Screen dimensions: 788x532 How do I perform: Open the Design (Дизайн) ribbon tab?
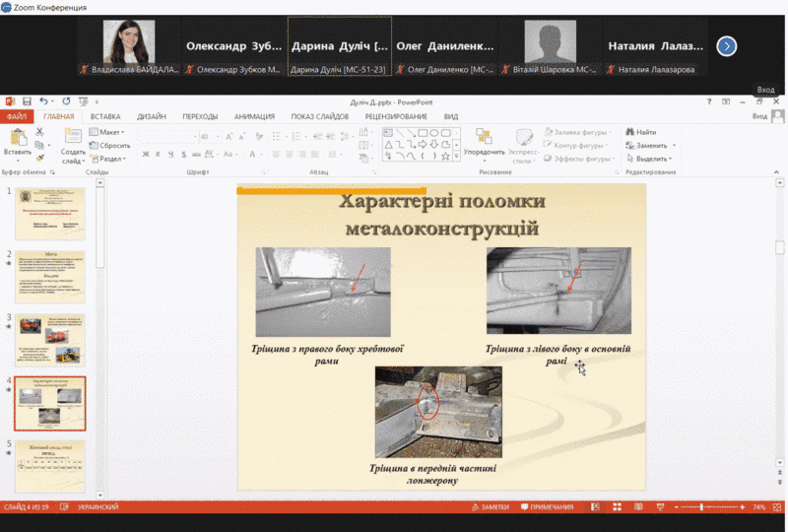(151, 116)
